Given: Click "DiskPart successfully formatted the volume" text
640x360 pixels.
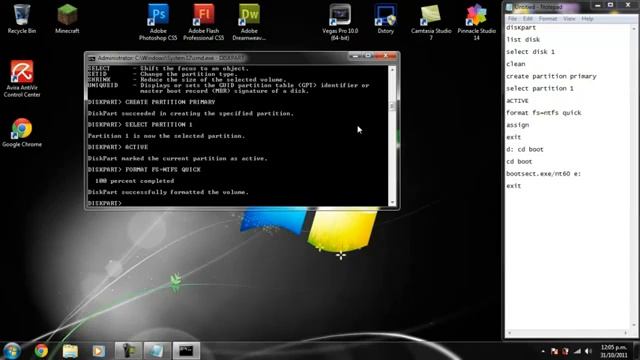Looking at the screenshot, I should 168,192.
